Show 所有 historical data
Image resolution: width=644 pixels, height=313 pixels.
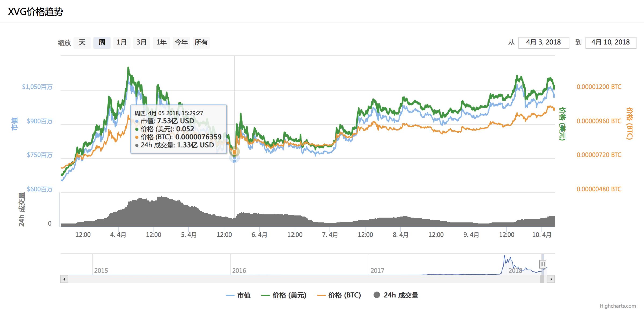[x=201, y=43]
